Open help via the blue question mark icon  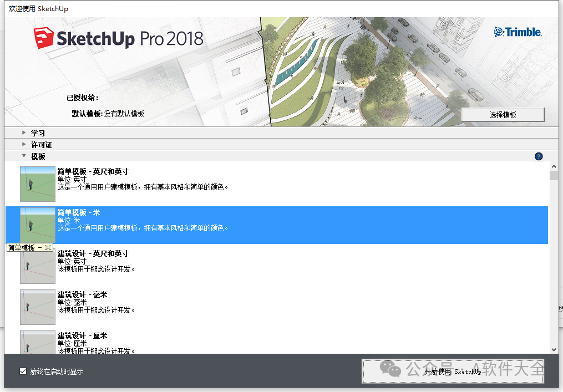tap(538, 156)
